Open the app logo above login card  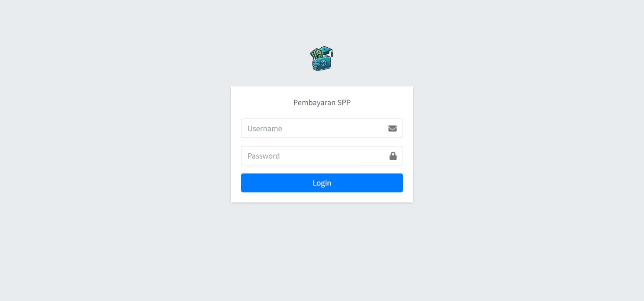(x=322, y=58)
